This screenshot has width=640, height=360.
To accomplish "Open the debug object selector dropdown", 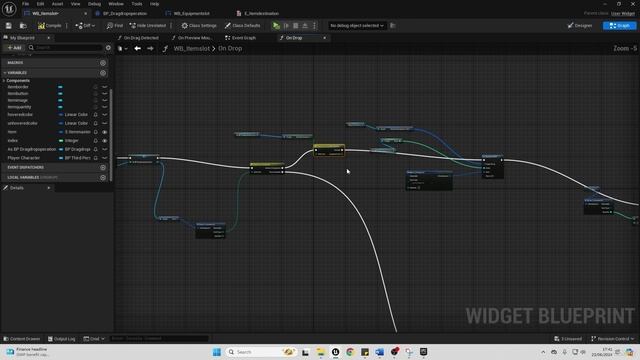I will [357, 26].
